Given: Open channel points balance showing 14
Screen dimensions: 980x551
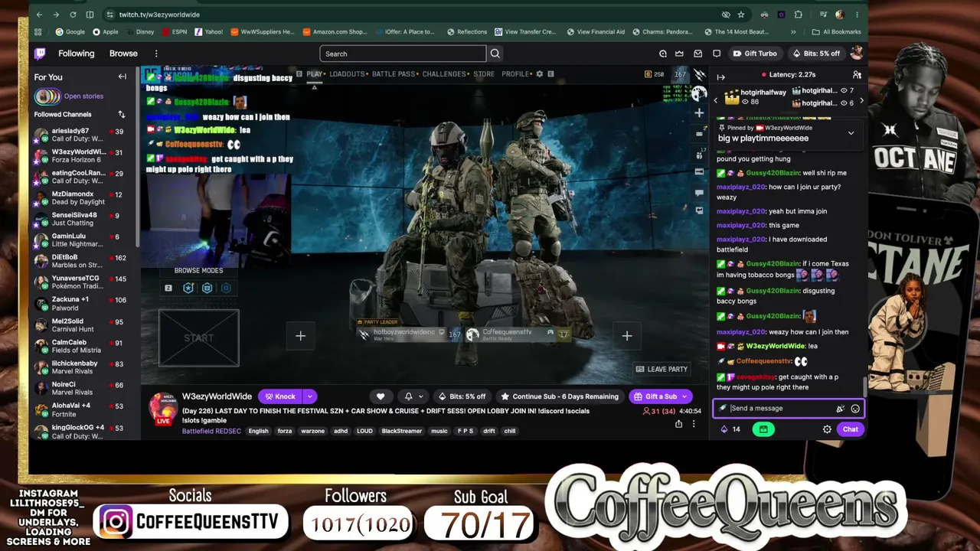Looking at the screenshot, I should 730,429.
